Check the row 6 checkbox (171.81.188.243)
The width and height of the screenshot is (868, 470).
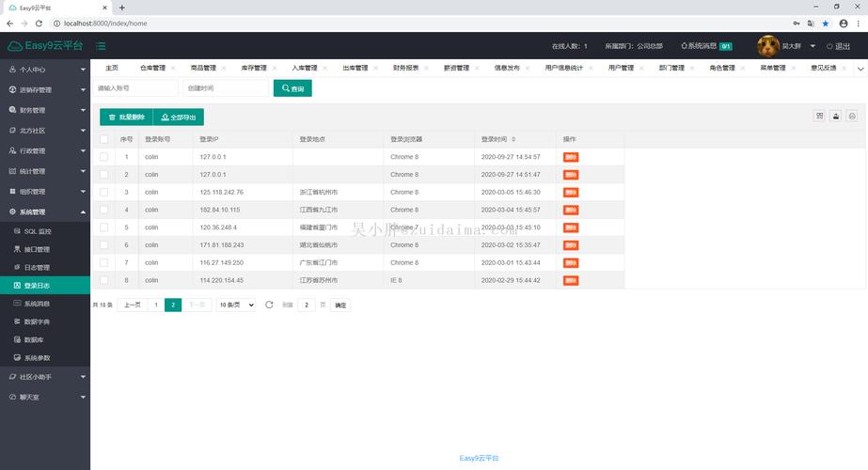(103, 244)
